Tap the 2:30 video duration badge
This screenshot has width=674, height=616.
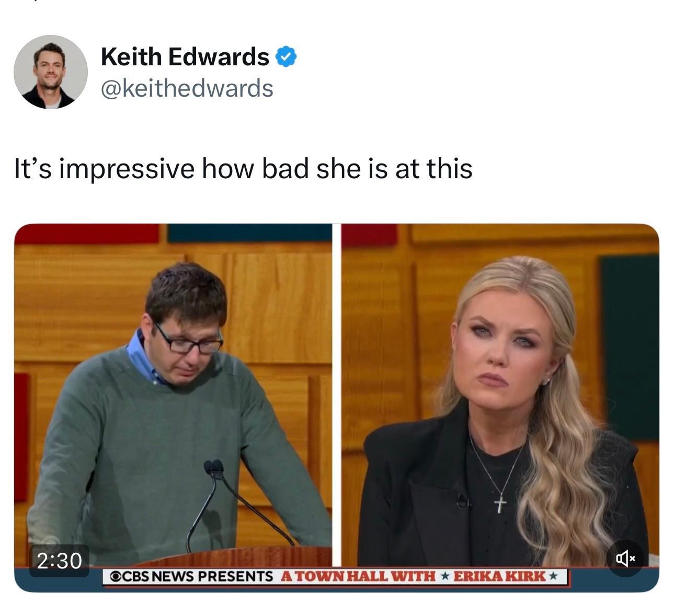[x=59, y=561]
